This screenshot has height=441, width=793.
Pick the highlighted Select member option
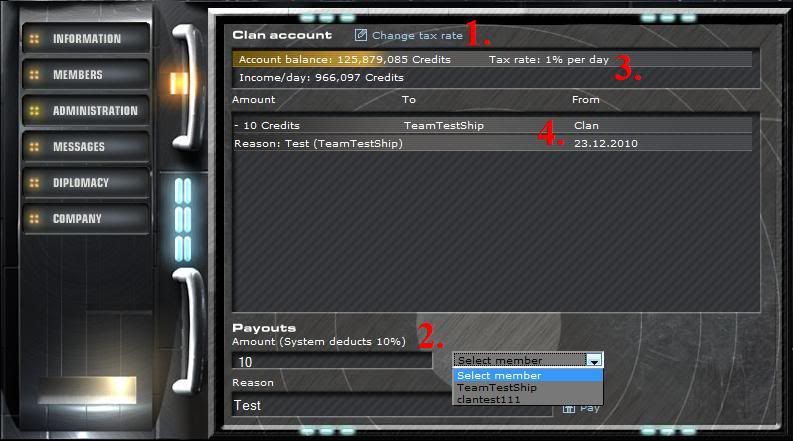[527, 375]
